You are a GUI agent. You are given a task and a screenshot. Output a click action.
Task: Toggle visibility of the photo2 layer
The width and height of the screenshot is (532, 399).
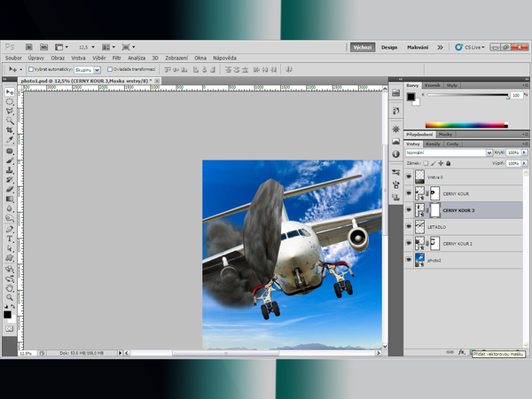point(409,260)
